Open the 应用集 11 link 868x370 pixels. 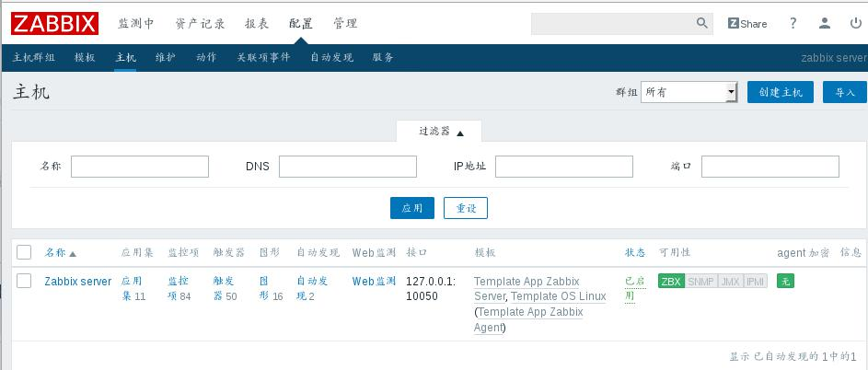(133, 289)
